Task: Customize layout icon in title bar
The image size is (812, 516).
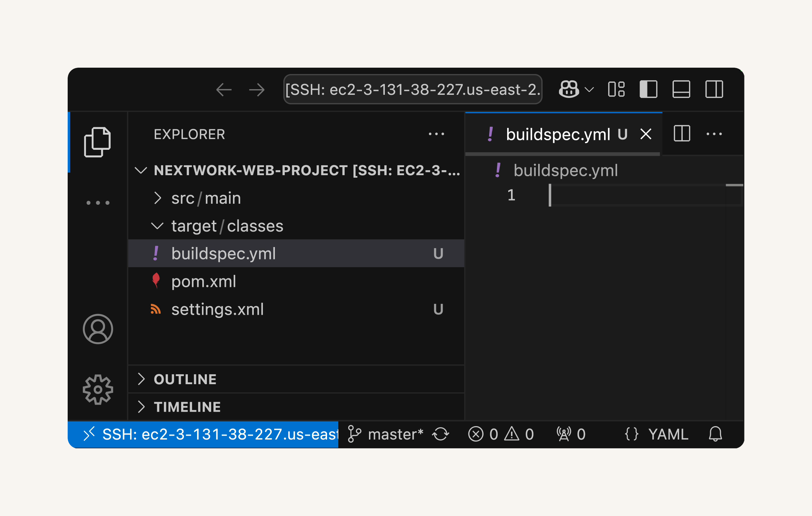Action: [616, 89]
